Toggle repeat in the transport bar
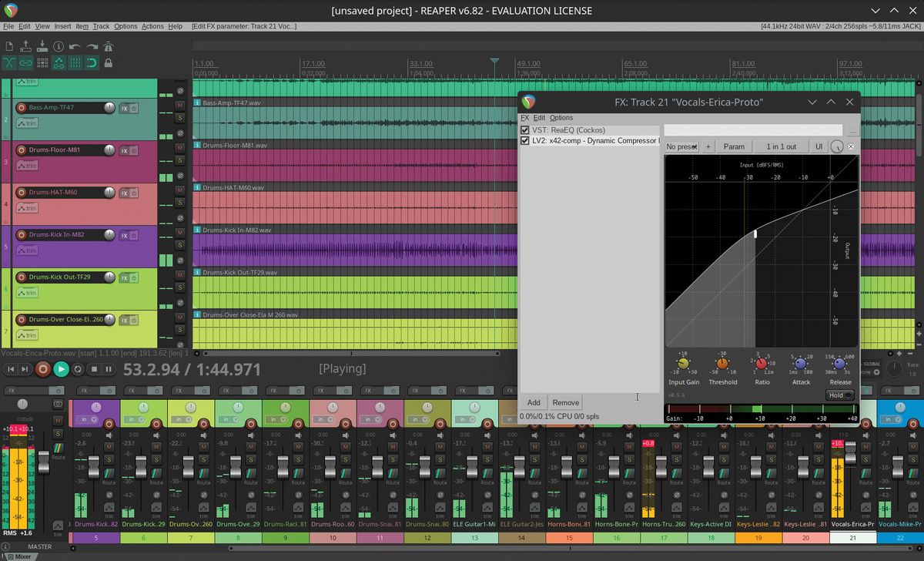This screenshot has height=561, width=924. click(x=78, y=369)
